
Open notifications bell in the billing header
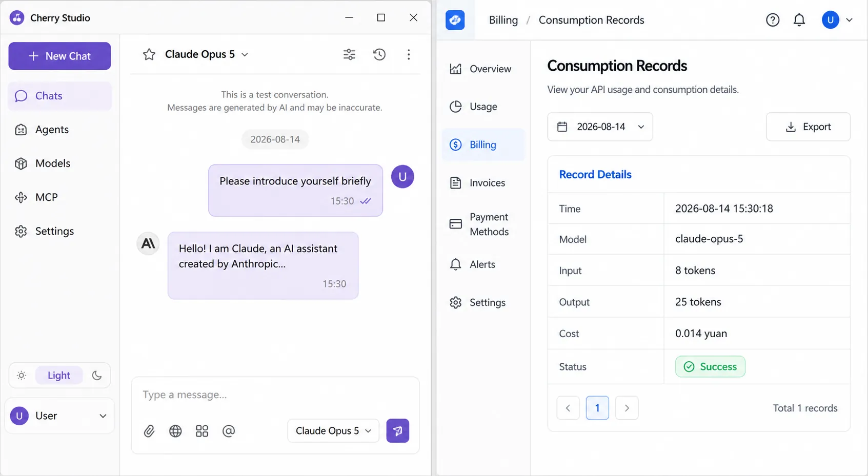coord(799,20)
